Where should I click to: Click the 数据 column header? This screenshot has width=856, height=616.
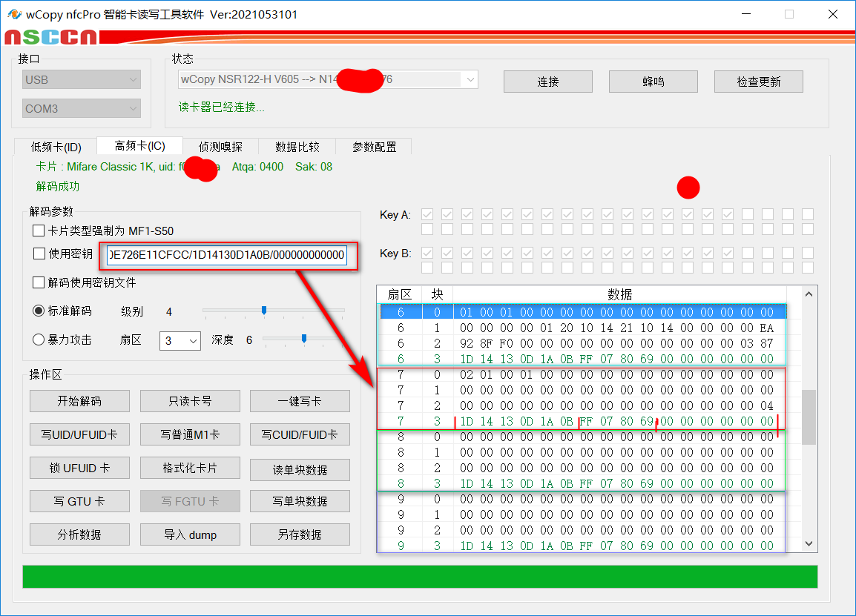click(619, 294)
